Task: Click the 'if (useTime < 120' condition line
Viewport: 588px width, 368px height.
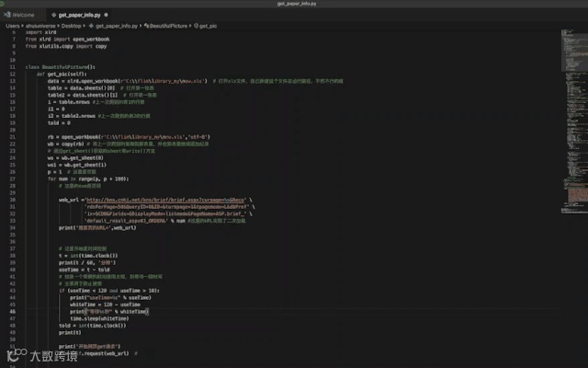Action: (x=109, y=291)
